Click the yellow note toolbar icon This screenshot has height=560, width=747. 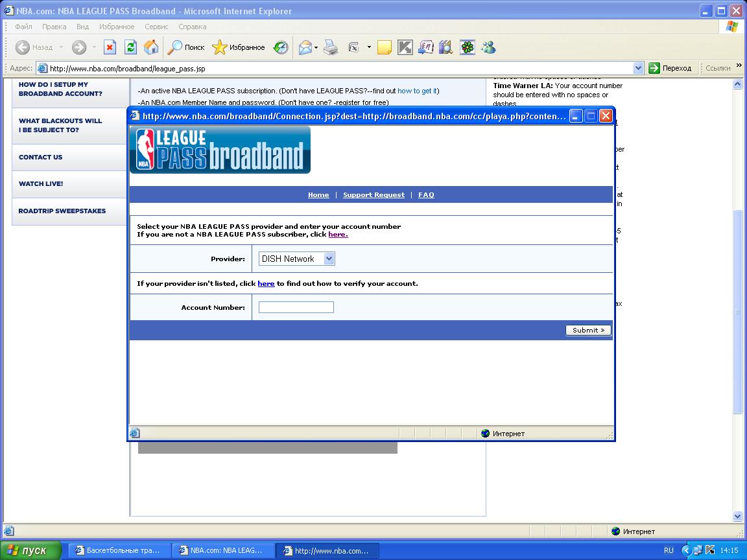coord(384,47)
